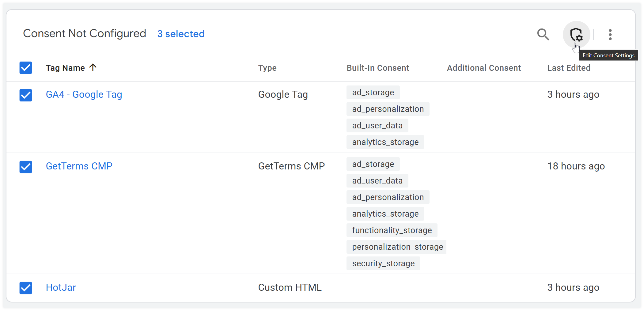Image resolution: width=644 pixels, height=311 pixels.
Task: Uncheck the GetTerms CMP row checkbox
Action: coord(26,167)
